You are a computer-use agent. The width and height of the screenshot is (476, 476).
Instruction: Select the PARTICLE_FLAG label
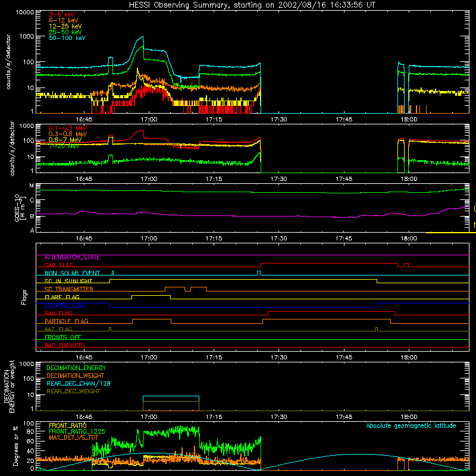pos(67,321)
